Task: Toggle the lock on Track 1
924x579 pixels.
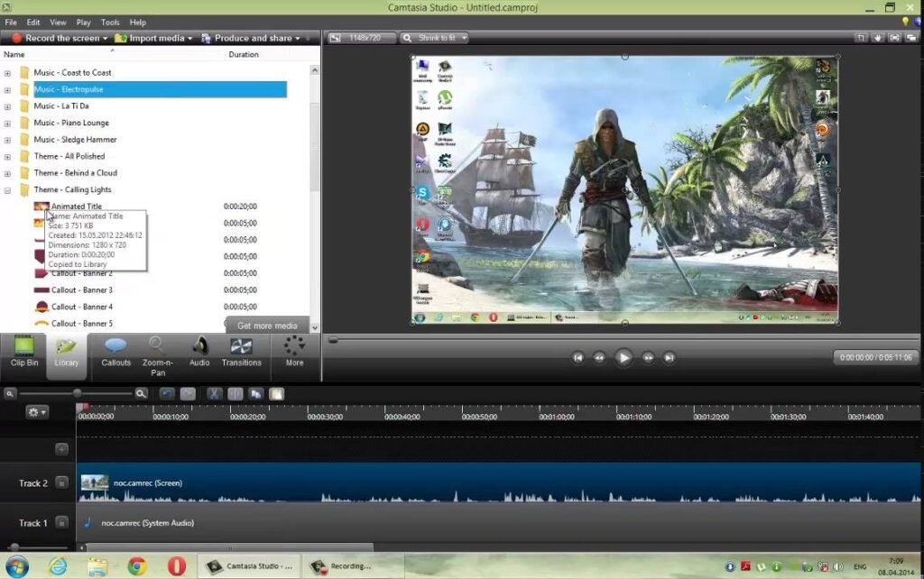Action: tap(61, 522)
